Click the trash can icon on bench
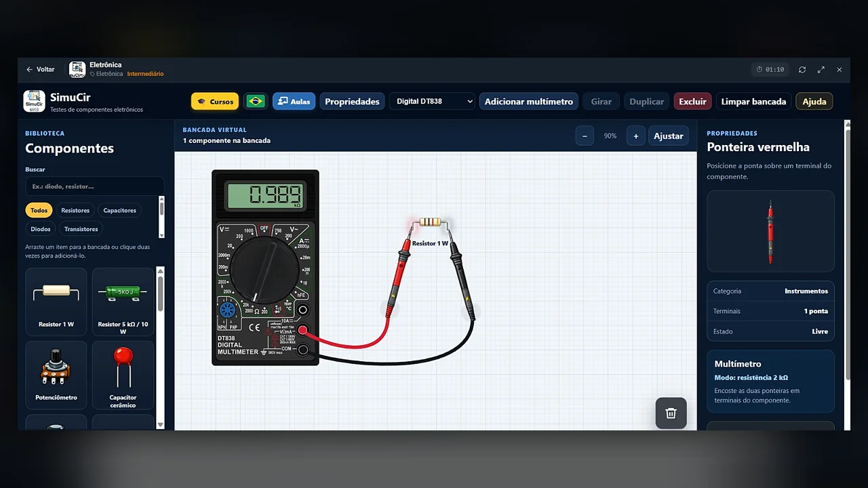The height and width of the screenshot is (488, 868). (x=671, y=413)
